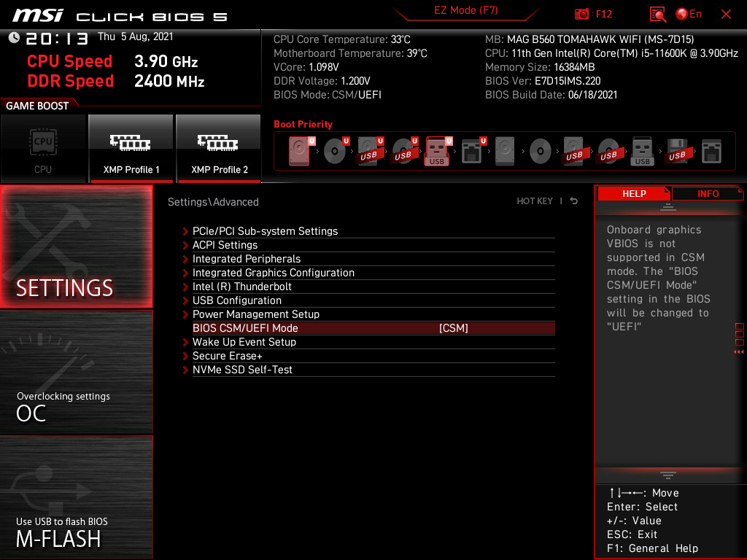Select the legacy USB CD/DVD boot icon
This screenshot has width=747, height=560.
pyautogui.click(x=609, y=152)
